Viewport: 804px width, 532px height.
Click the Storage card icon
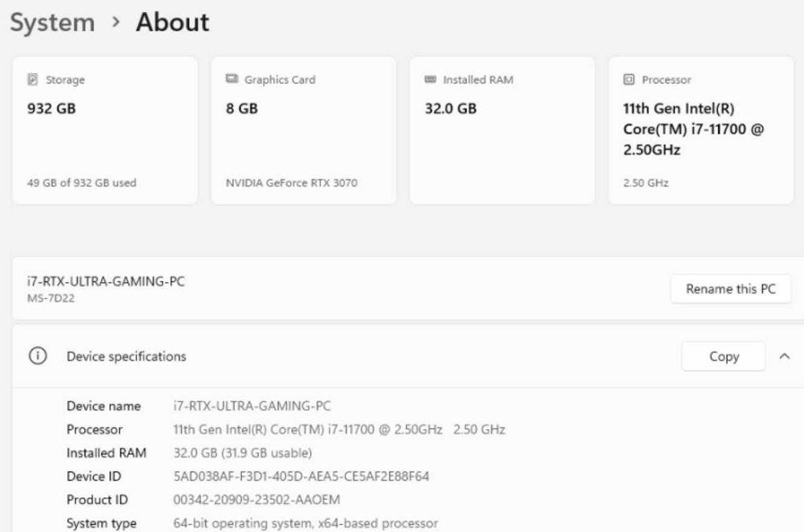click(x=32, y=80)
